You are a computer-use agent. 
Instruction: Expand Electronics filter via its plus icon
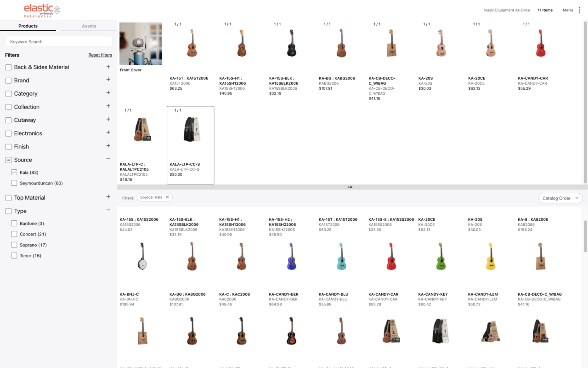coord(108,133)
